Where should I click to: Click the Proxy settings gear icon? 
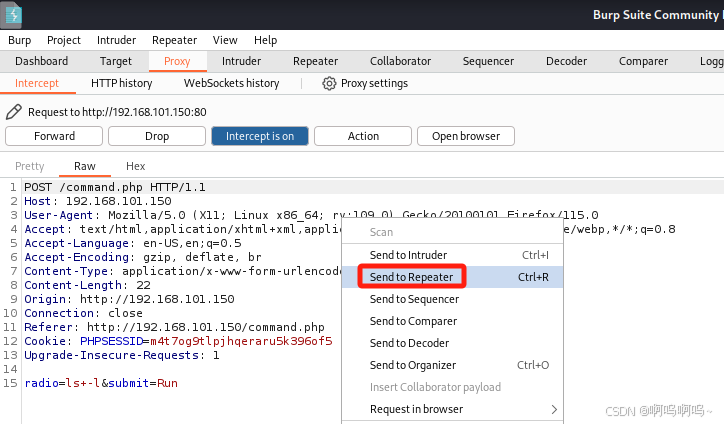(x=329, y=84)
